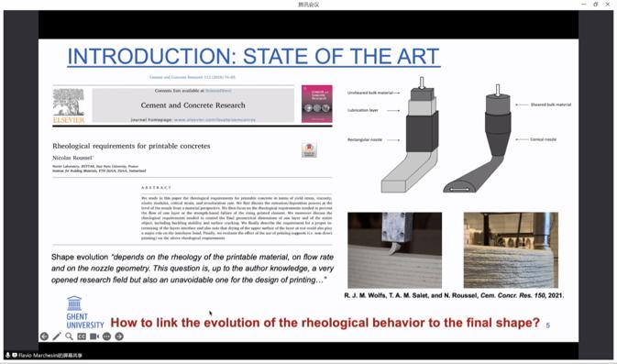Click the rectangular nozzle printing photo
The image size is (617, 364).
[x=394, y=250]
